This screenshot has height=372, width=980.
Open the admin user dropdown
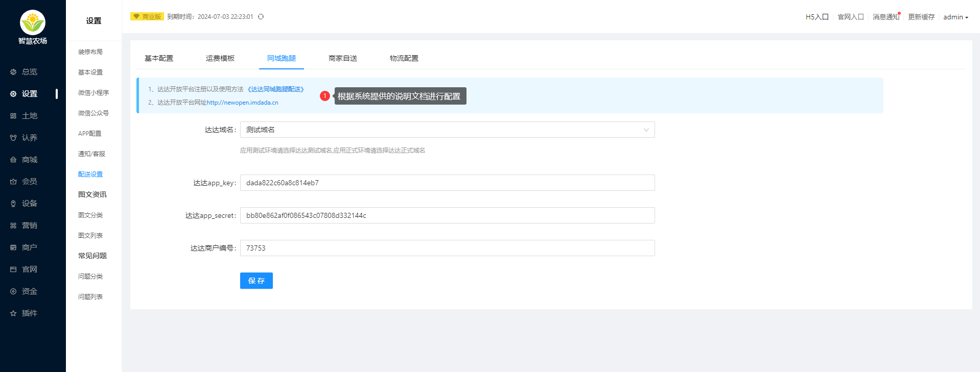955,17
